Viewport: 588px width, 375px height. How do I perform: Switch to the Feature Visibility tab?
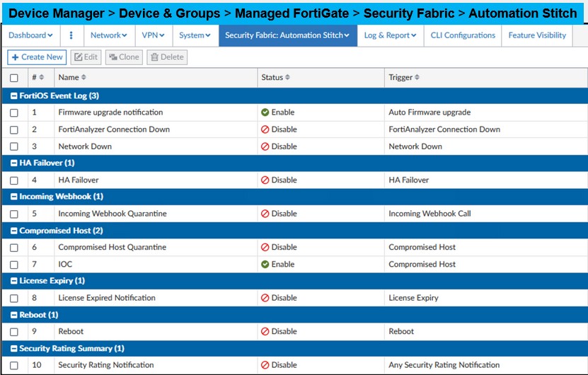coord(537,35)
